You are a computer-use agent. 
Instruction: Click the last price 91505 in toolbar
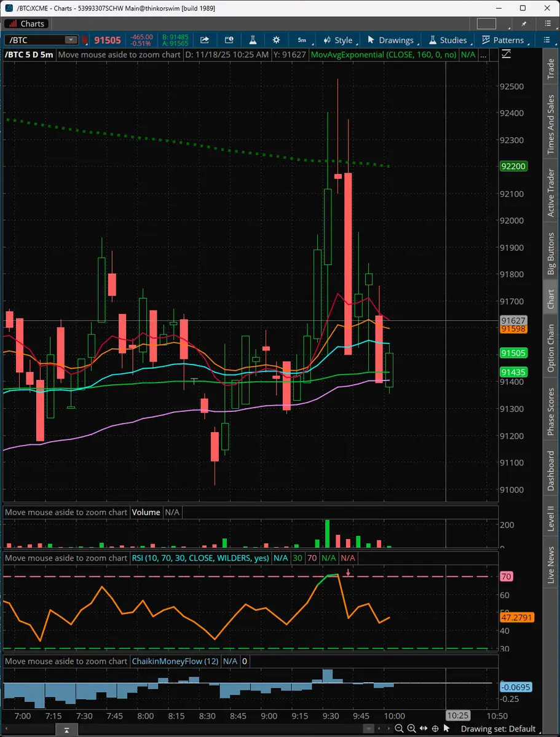[x=107, y=40]
